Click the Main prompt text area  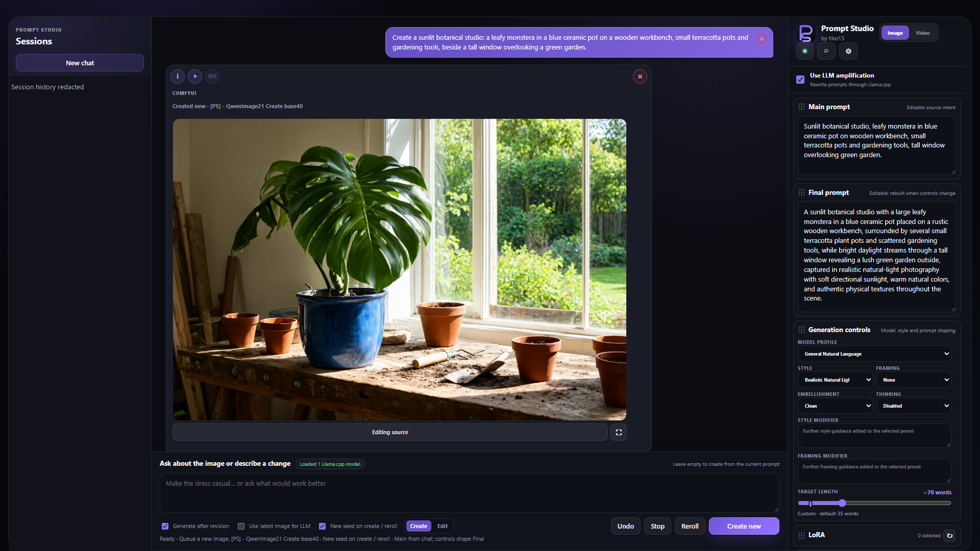877,145
